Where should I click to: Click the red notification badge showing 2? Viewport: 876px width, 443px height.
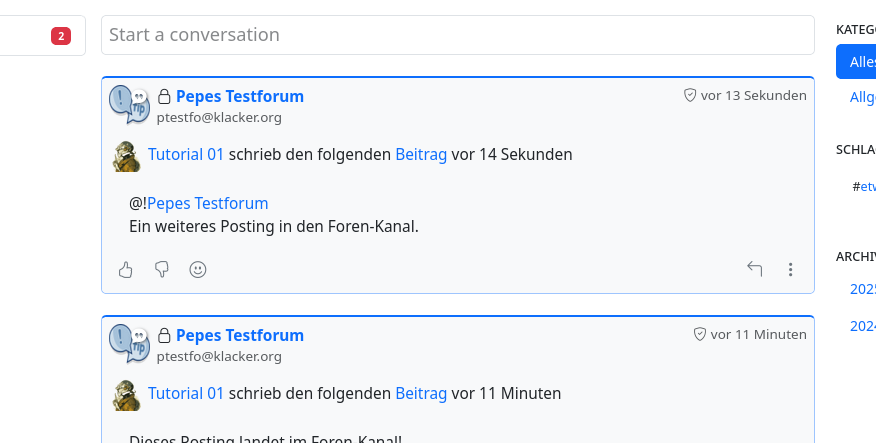tap(61, 37)
